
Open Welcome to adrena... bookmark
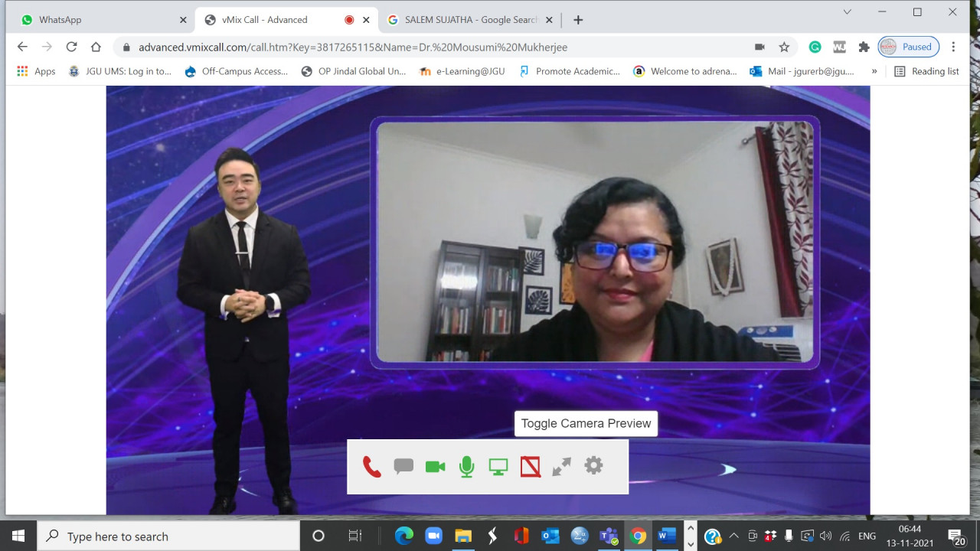point(684,71)
